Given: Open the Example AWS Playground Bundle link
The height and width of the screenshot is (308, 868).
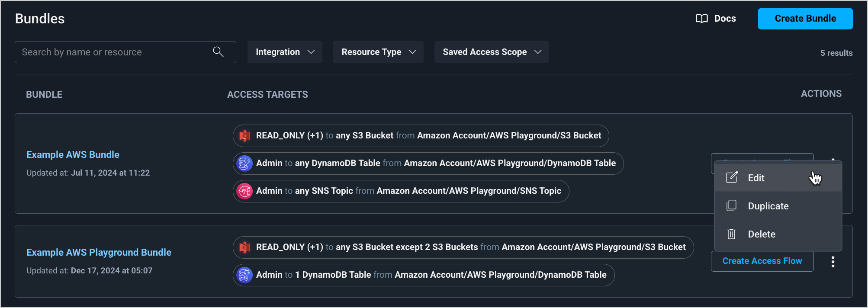Looking at the screenshot, I should coord(99,252).
